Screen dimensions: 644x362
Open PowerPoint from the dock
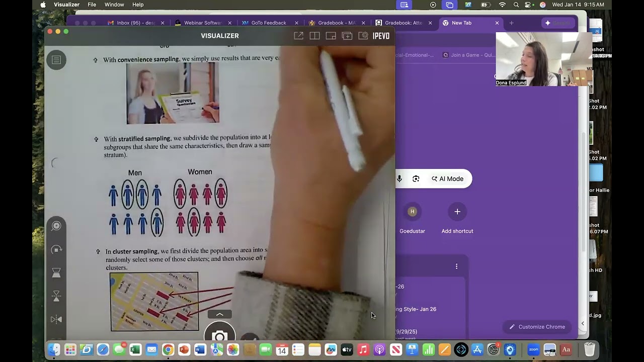[x=184, y=349]
